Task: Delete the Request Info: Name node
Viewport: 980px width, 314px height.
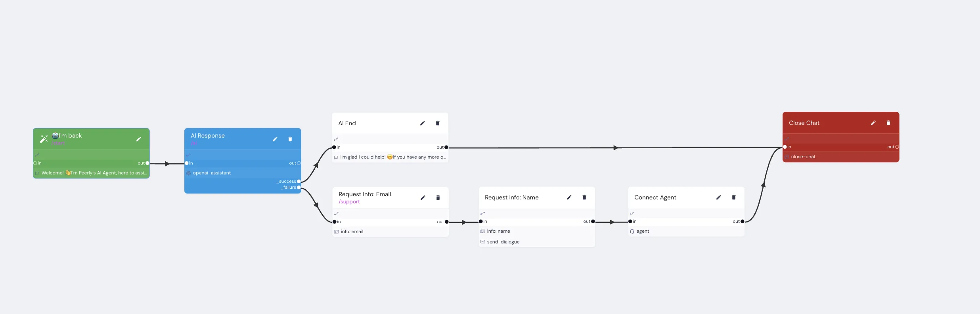Action: 584,197
